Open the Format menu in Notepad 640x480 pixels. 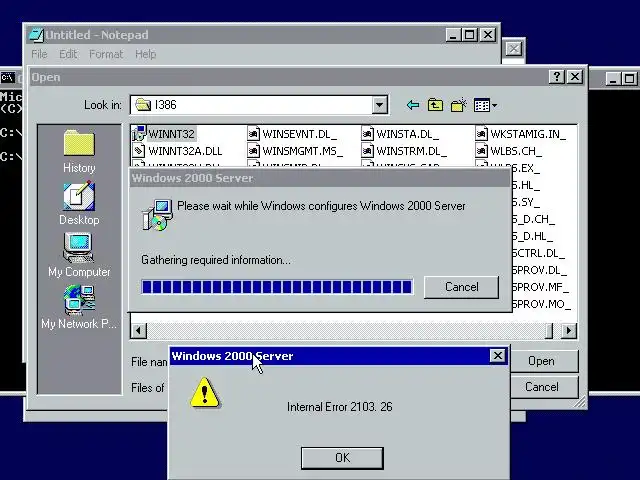click(106, 54)
